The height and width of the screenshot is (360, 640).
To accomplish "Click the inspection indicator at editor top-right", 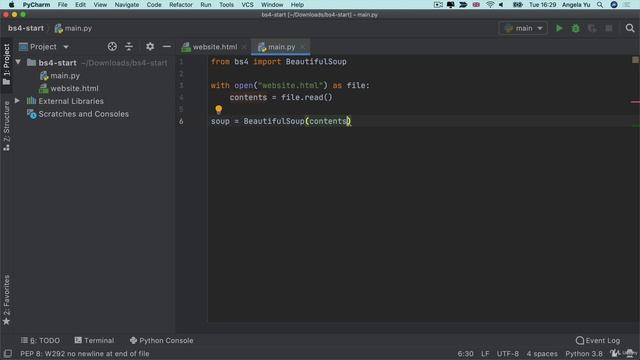I will [635, 60].
